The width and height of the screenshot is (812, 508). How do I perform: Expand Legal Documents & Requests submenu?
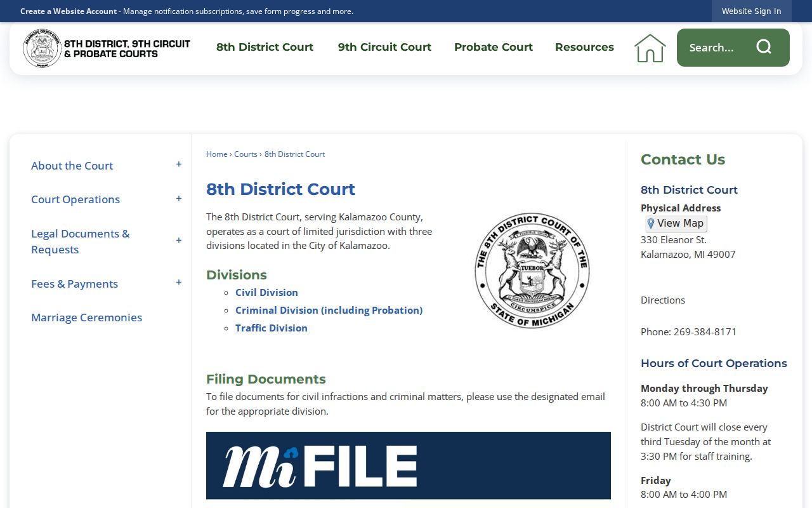pos(179,241)
